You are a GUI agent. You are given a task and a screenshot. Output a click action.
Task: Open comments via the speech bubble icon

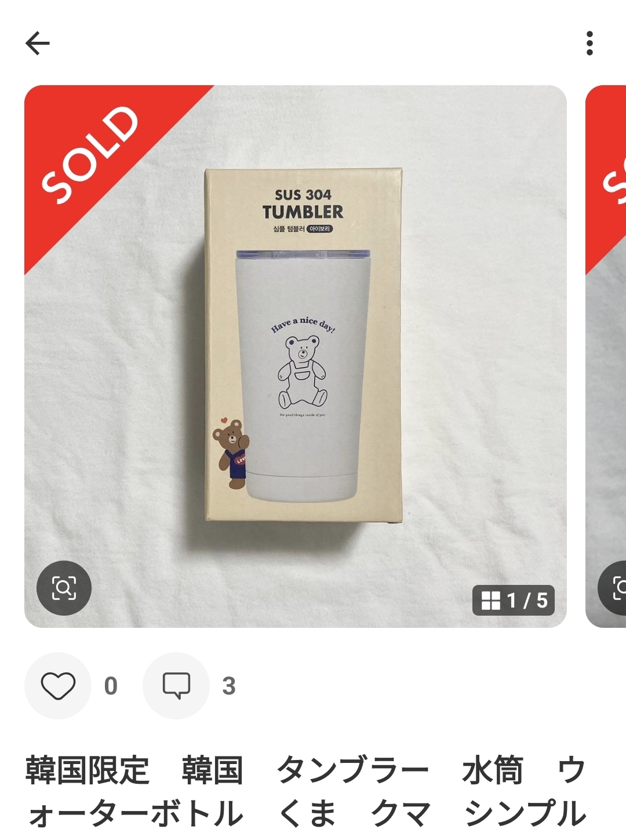point(176,686)
